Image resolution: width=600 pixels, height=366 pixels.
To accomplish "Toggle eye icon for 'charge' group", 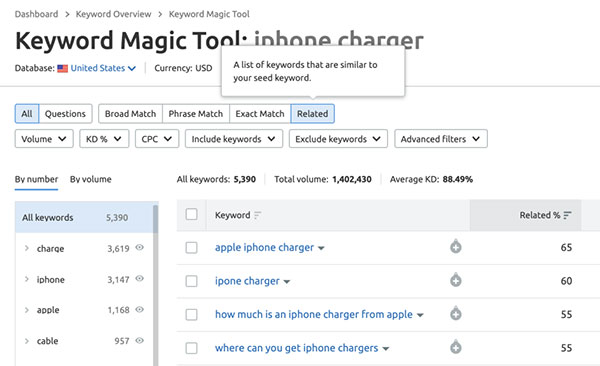I will 140,247.
